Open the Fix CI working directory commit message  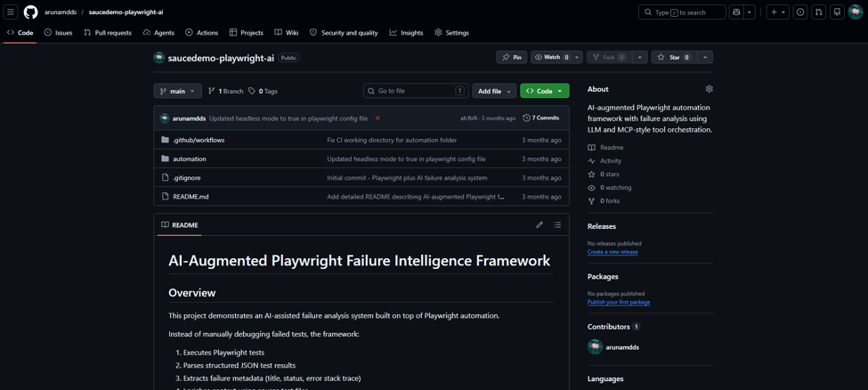(392, 140)
